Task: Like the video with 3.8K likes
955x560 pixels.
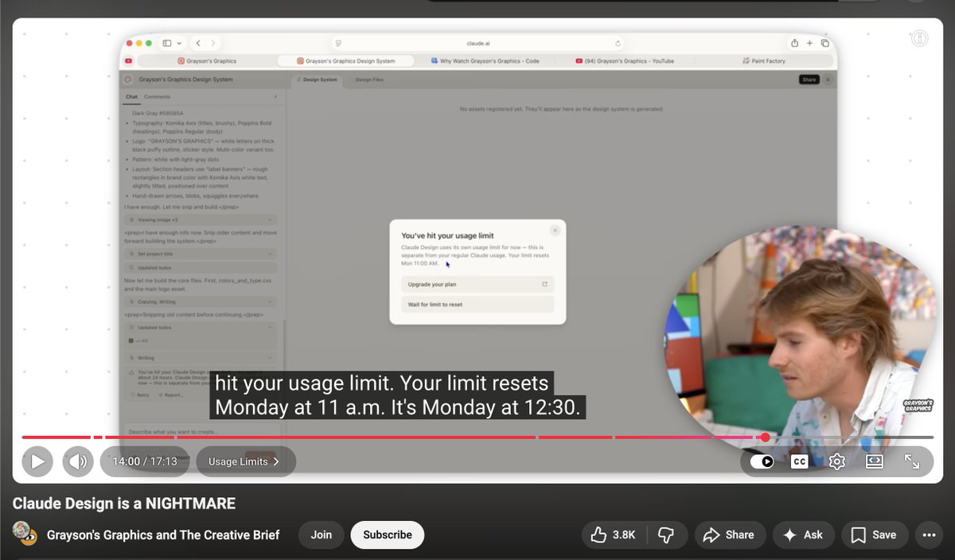Action: pyautogui.click(x=613, y=535)
